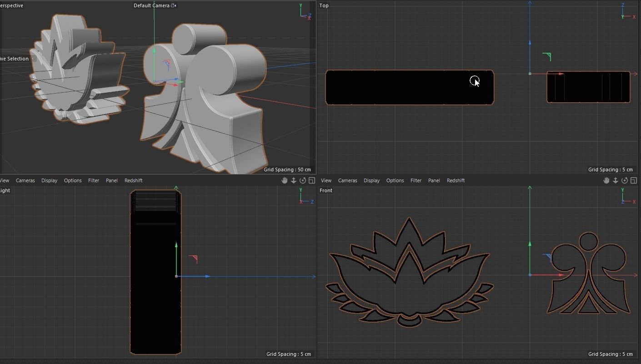This screenshot has height=364, width=641.
Task: Click the orbit rotate icon in Front view
Action: click(x=625, y=180)
